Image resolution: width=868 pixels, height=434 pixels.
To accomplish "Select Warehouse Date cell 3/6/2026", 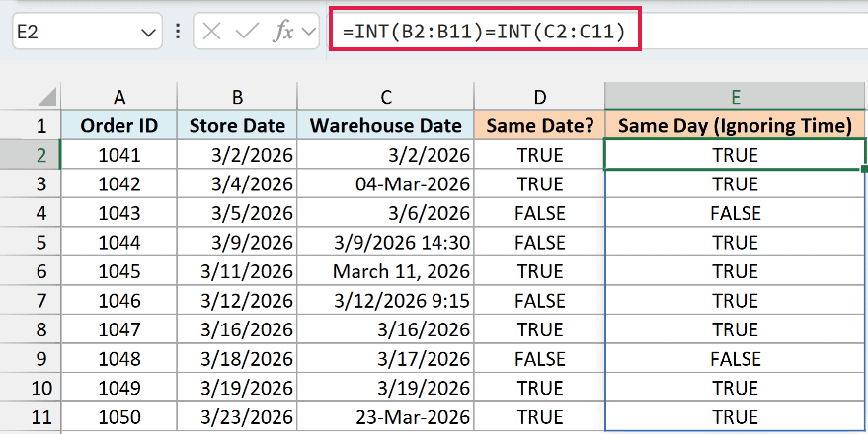I will coord(385,213).
